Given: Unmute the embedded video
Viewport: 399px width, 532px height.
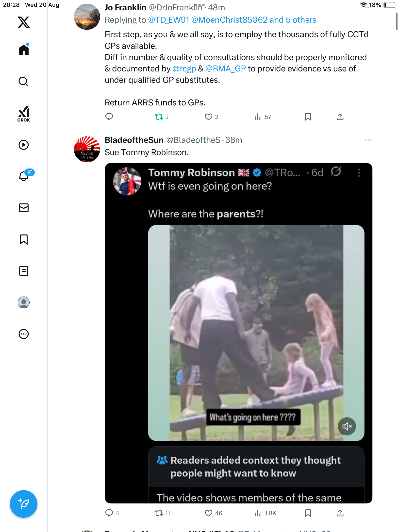Looking at the screenshot, I should click(x=347, y=426).
